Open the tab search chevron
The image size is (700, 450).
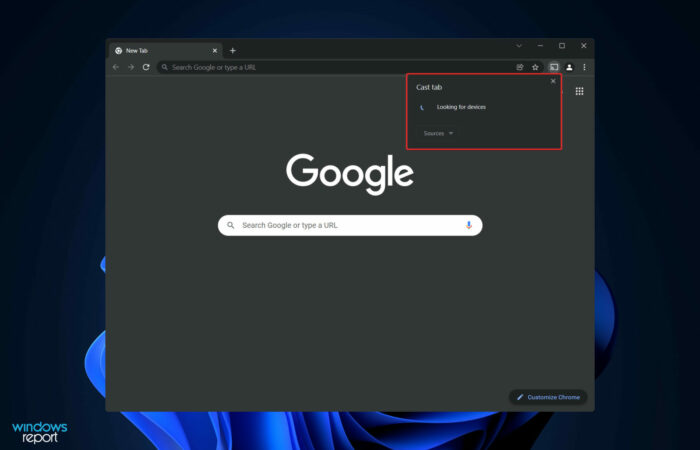[519, 46]
